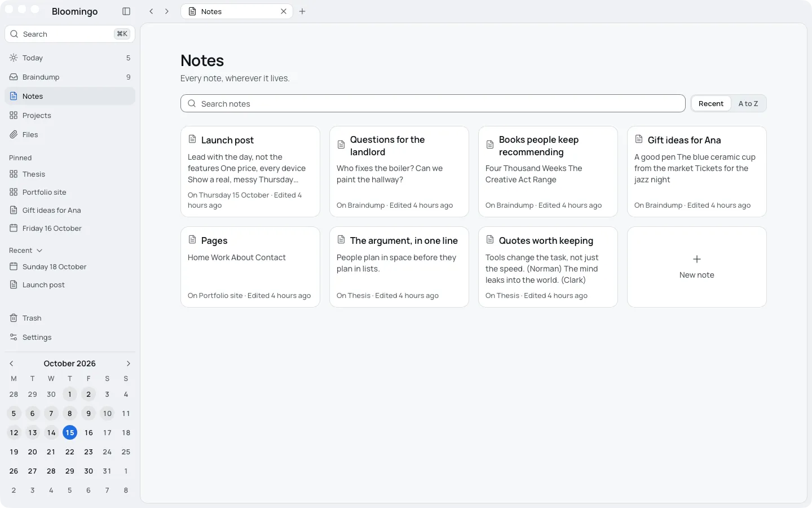The image size is (812, 508).
Task: Open Questions for the landlord card
Action: coord(399,172)
